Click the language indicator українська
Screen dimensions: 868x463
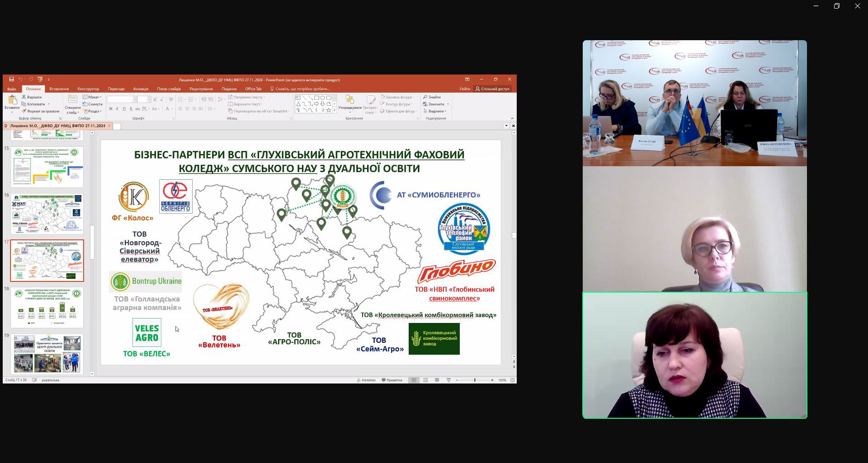[51, 380]
